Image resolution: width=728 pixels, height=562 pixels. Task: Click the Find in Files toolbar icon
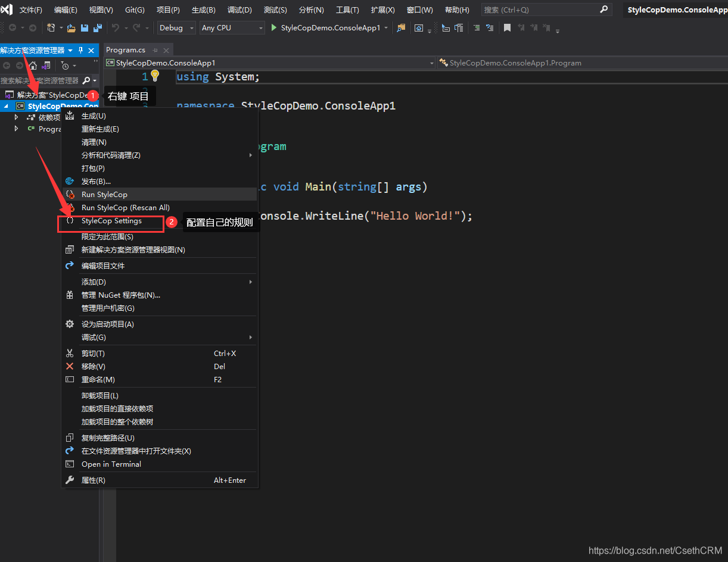[400, 28]
